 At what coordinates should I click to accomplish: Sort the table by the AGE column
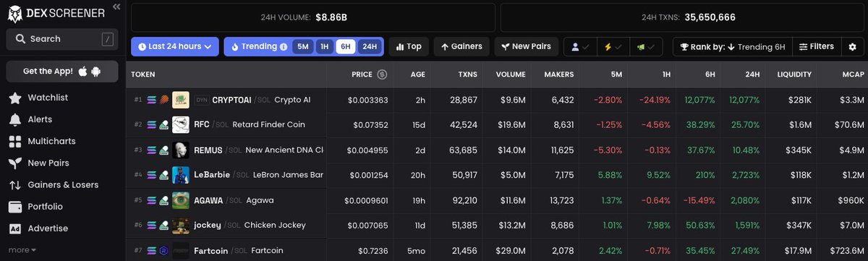tap(417, 74)
